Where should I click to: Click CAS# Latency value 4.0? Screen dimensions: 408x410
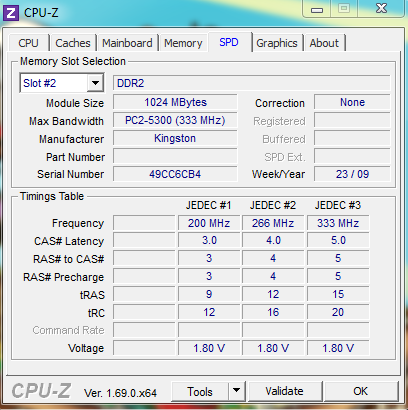click(273, 240)
